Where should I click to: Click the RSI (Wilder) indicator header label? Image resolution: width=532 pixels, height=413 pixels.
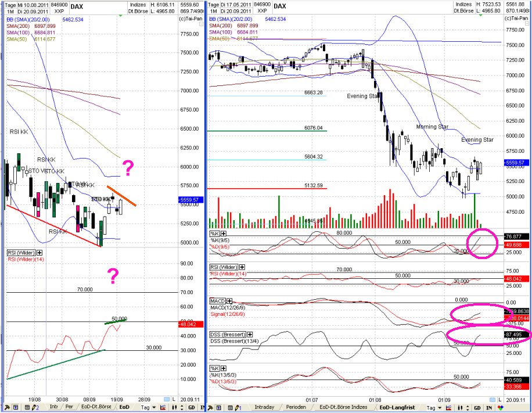click(224, 267)
